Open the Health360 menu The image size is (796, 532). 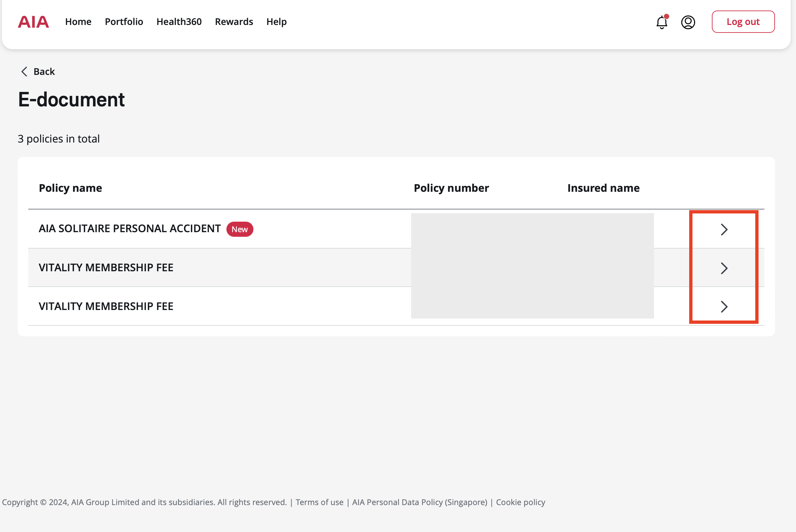[179, 22]
